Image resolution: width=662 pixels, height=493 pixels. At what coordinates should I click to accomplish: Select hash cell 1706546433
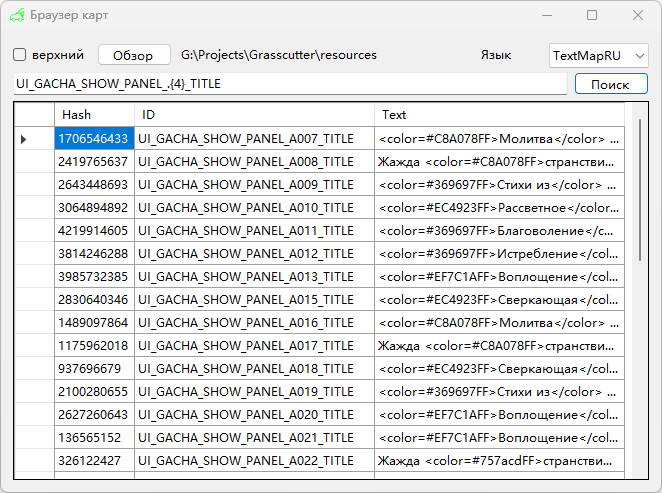(x=94, y=139)
